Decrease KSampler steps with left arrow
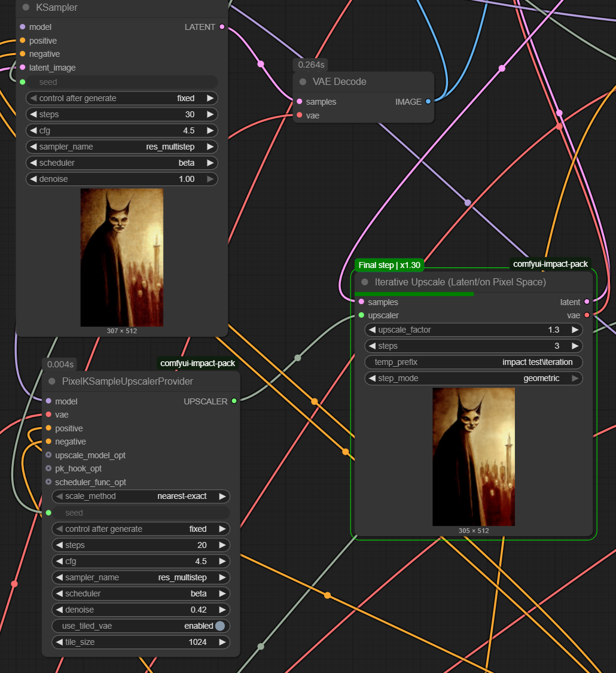 point(33,115)
